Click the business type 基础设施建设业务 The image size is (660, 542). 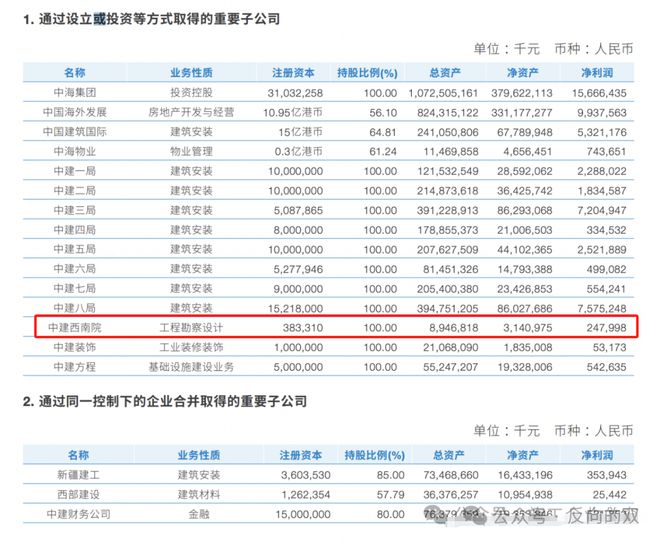[x=192, y=367]
